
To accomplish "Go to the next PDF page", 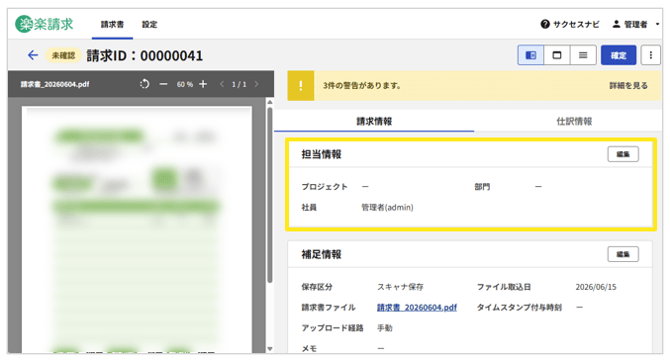I will (256, 84).
